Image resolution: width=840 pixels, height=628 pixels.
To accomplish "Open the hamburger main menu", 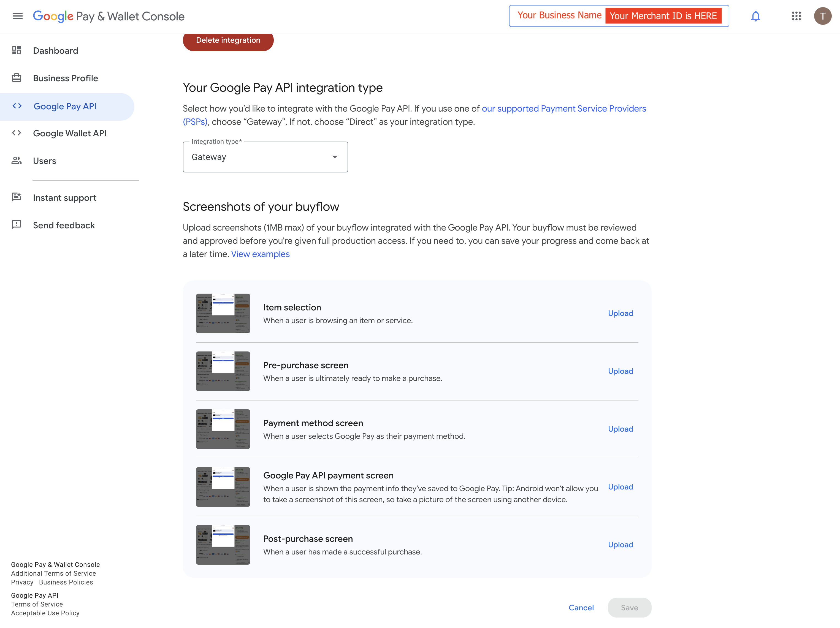I will pos(17,16).
